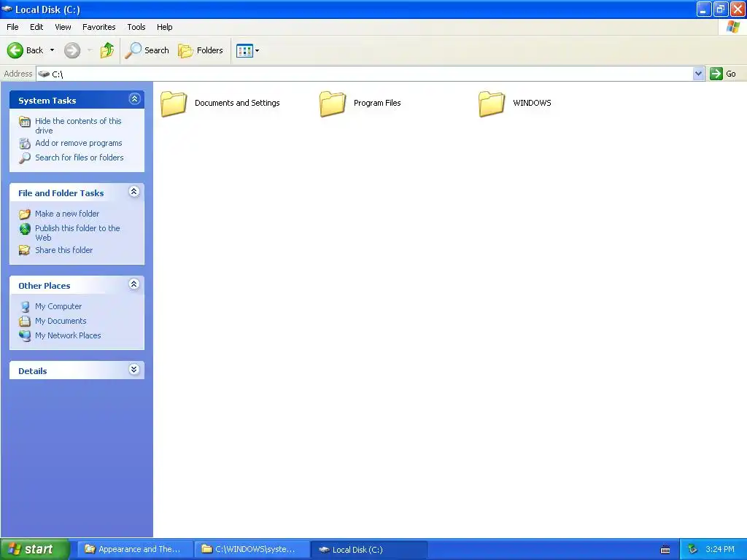
Task: Expand the Details panel
Action: [134, 370]
